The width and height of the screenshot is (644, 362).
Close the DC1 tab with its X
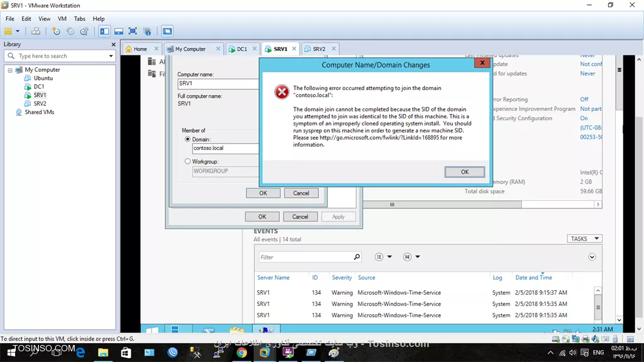tap(254, 48)
